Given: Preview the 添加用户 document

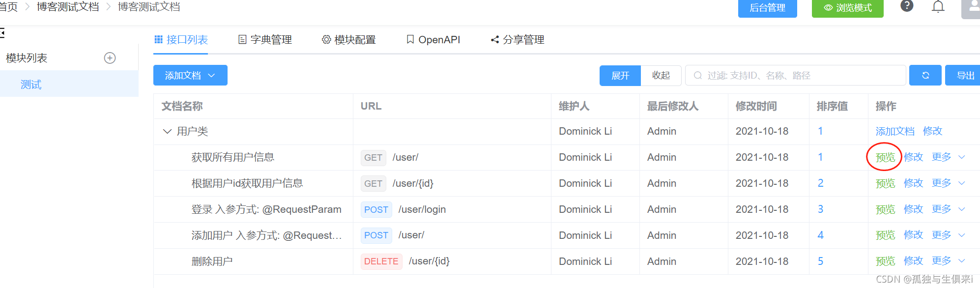Looking at the screenshot, I should [x=885, y=235].
